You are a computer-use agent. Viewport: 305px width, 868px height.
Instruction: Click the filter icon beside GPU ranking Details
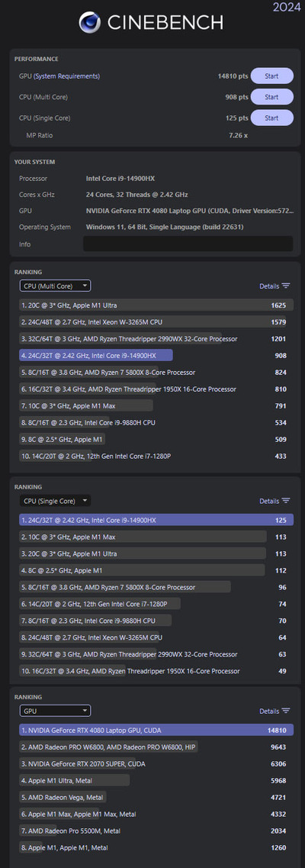(286, 712)
